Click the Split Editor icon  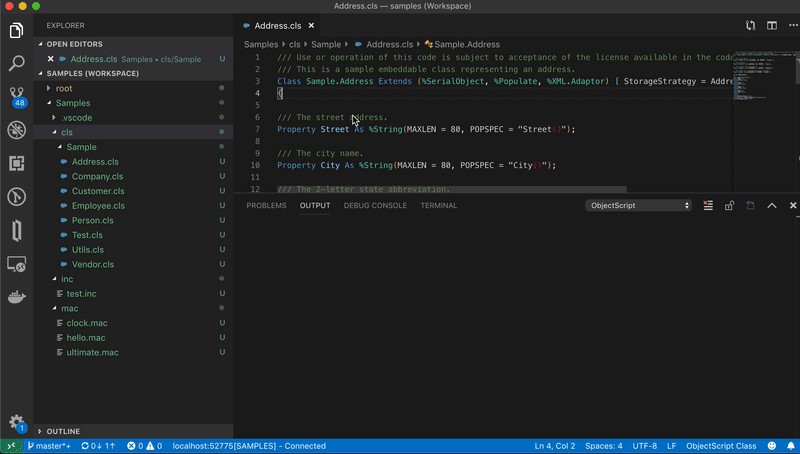771,25
